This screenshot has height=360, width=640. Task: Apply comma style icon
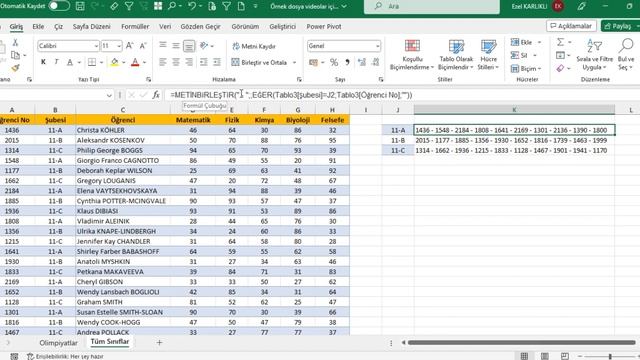(x=347, y=62)
